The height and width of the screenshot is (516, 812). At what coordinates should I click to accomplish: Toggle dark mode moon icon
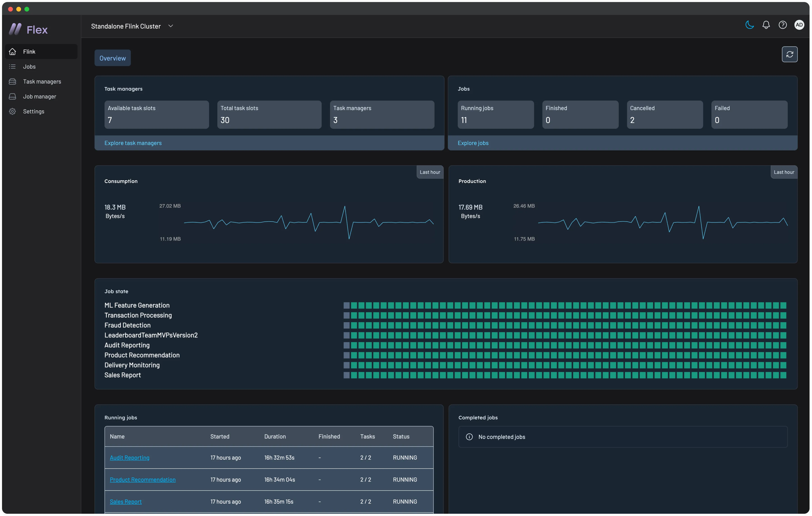pyautogui.click(x=749, y=25)
